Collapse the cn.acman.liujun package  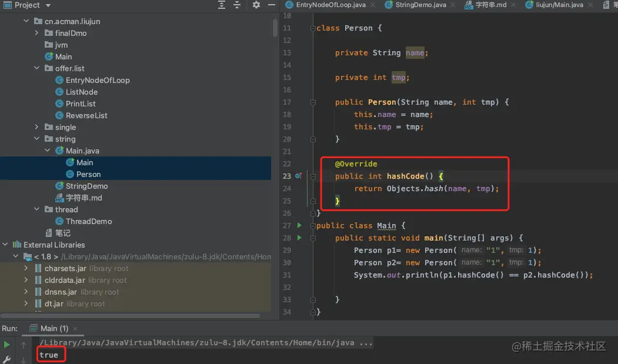(26, 21)
